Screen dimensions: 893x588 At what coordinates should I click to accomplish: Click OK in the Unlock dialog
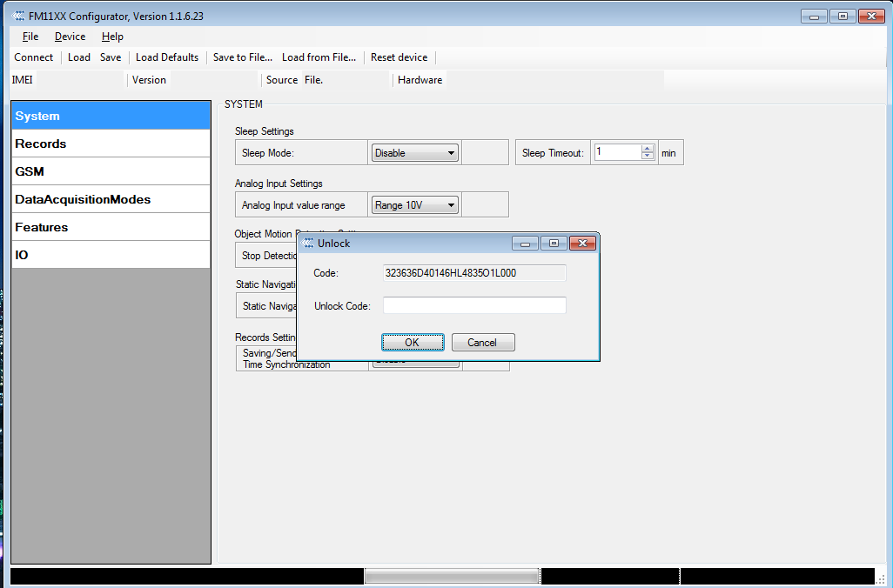[413, 343]
